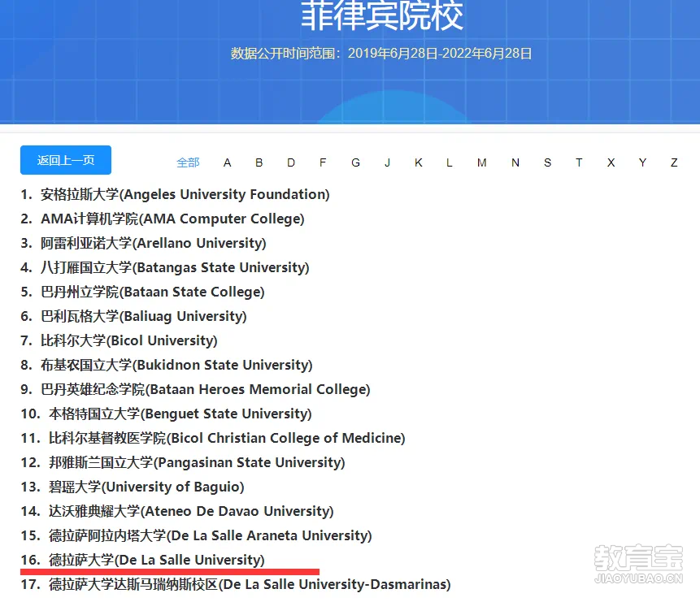Open 德拉萨大学达斯马瑞纳斯校区 (De La Salle University-Dasmarinas)
The height and width of the screenshot is (602, 700).
(x=236, y=585)
